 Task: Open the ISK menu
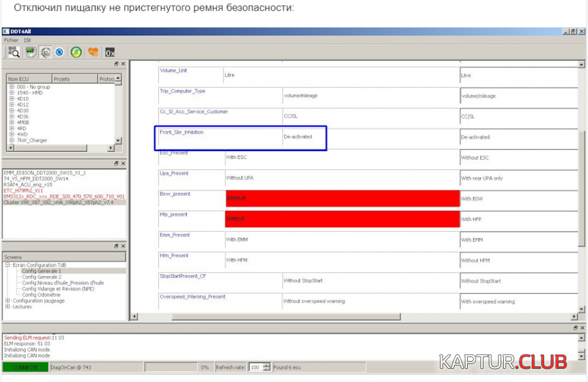27,40
